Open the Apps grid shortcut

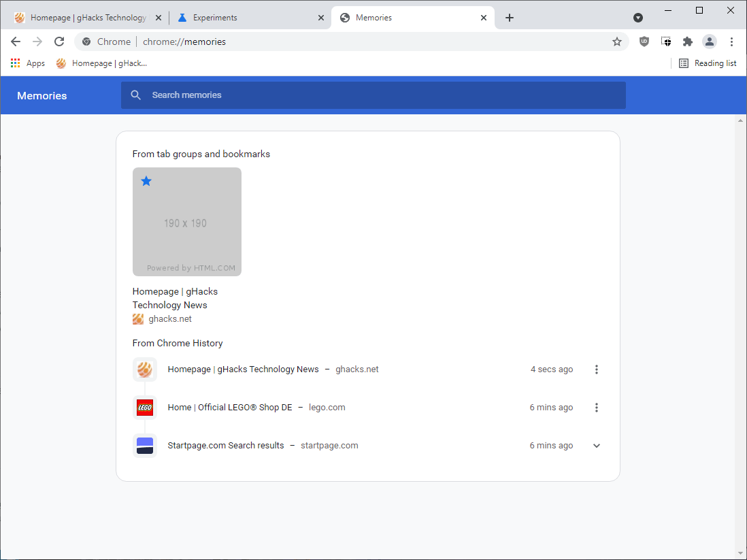[x=28, y=63]
